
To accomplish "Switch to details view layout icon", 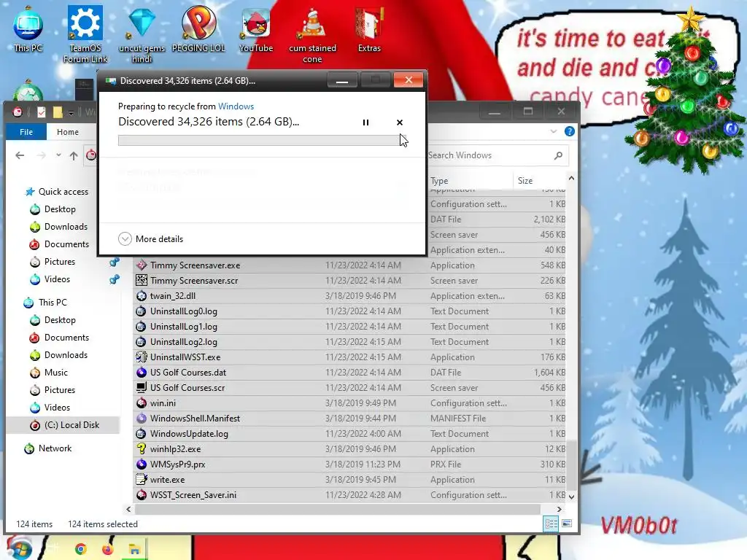I will (x=551, y=524).
